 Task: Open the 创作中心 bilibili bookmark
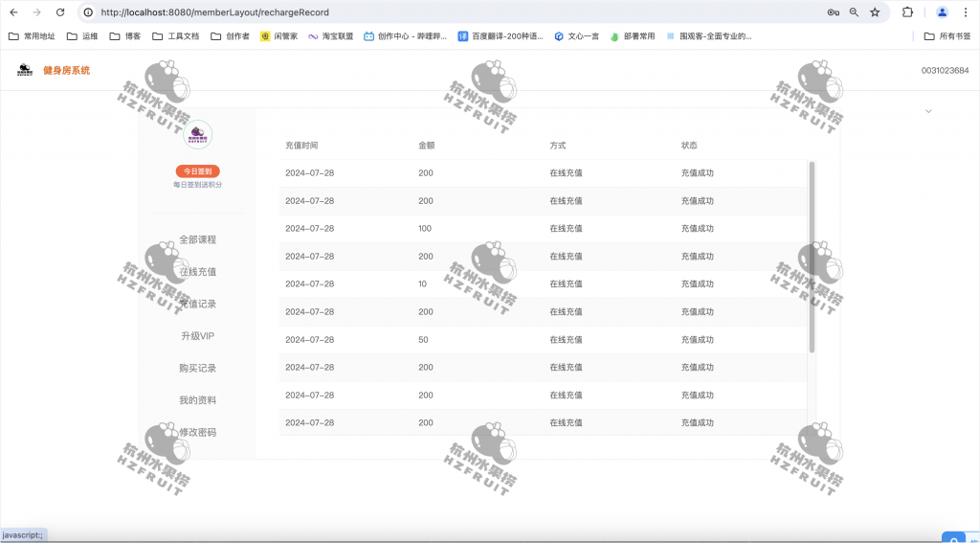[406, 36]
